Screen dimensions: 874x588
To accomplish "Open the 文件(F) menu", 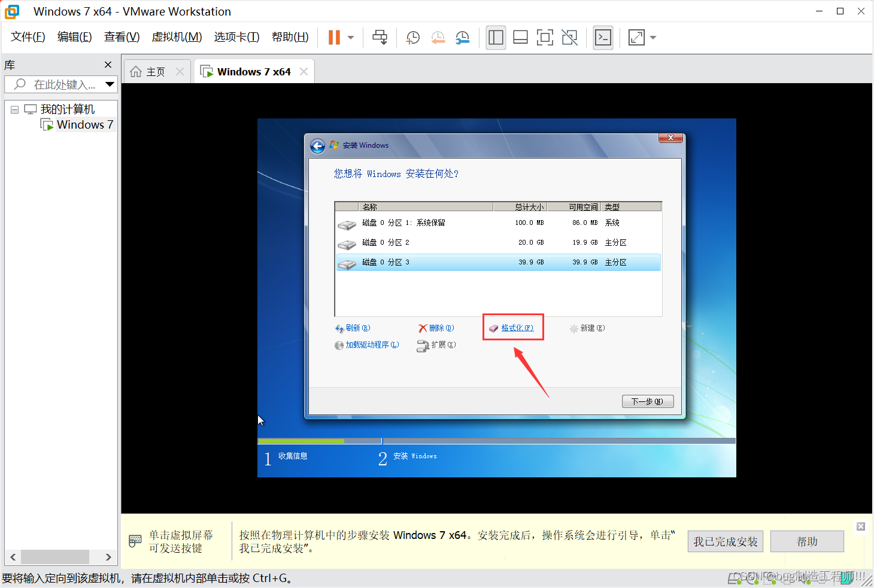I will pos(28,37).
